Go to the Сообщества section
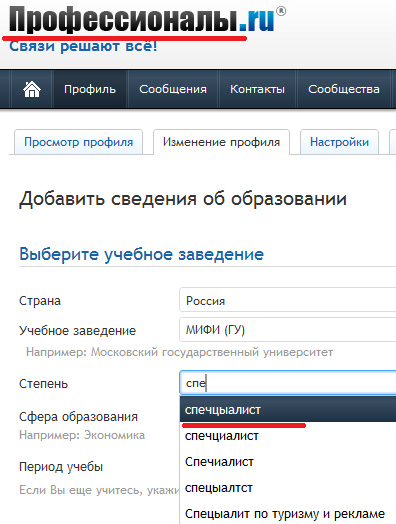 pyautogui.click(x=344, y=89)
